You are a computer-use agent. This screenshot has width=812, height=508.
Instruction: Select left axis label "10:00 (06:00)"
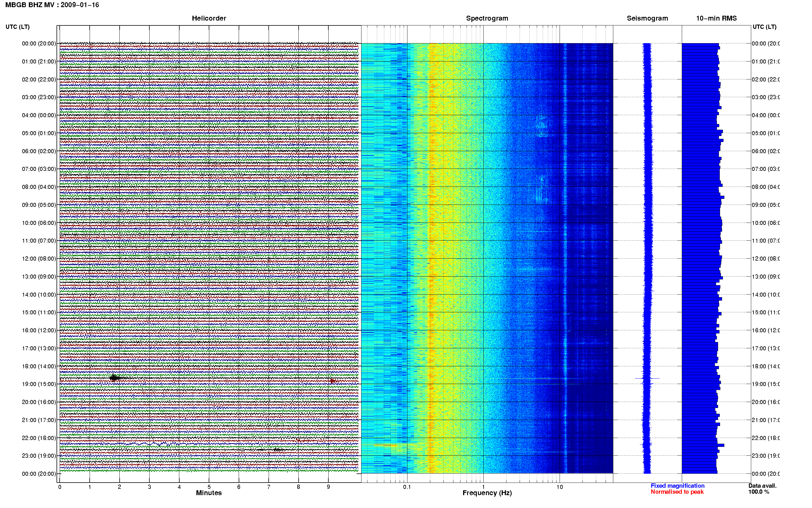click(x=39, y=223)
